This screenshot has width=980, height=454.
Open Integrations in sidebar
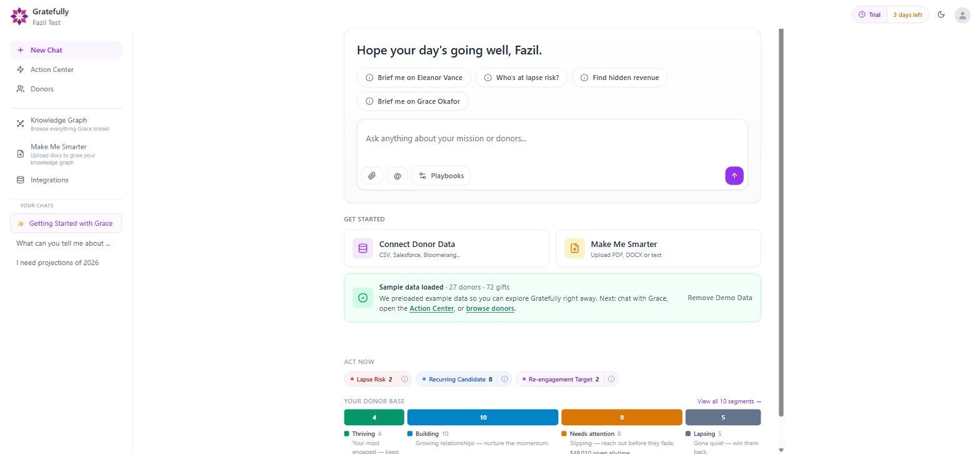(x=66, y=180)
